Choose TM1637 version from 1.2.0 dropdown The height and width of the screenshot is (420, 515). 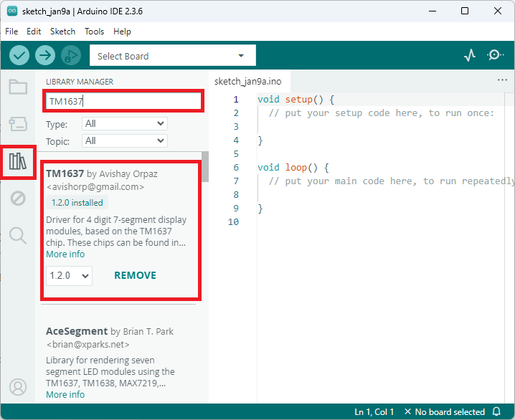coord(69,275)
